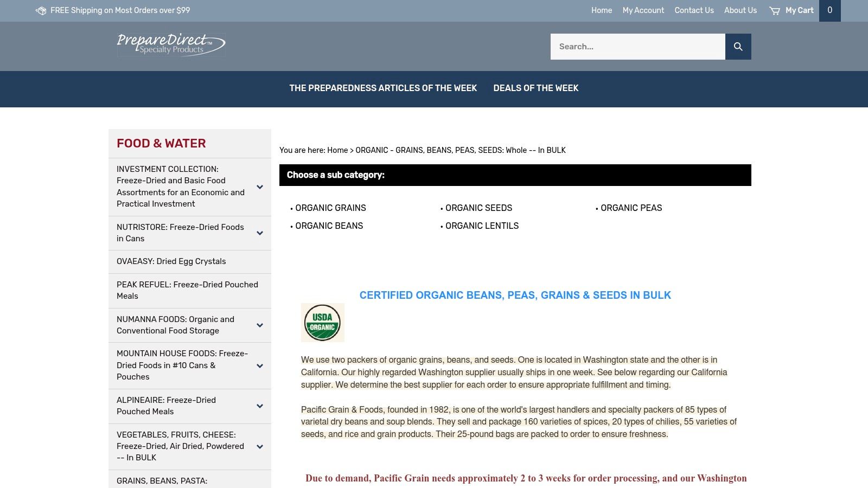Screen dimensions: 868x488
Task: Select the Organic Grains subcategory
Action: 331,208
